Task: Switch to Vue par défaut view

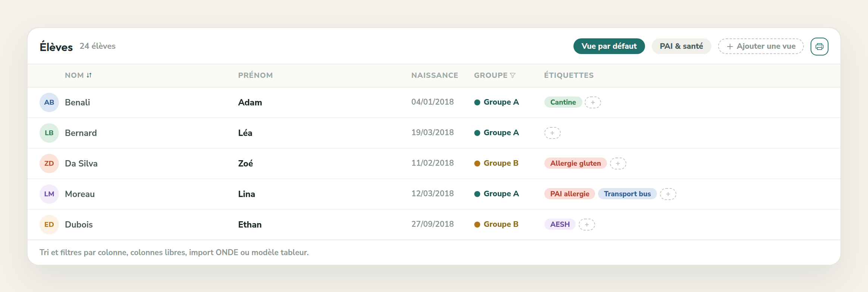Action: point(609,46)
